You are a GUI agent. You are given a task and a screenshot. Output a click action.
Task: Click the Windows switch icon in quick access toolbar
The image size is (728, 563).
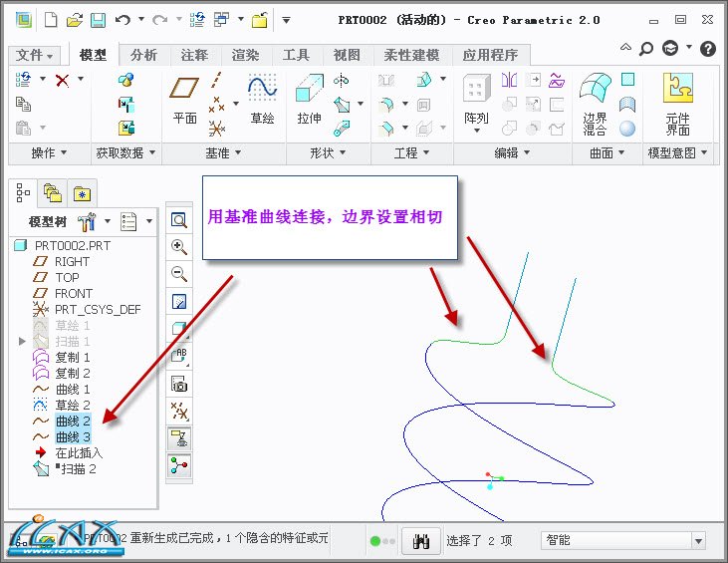pos(221,20)
